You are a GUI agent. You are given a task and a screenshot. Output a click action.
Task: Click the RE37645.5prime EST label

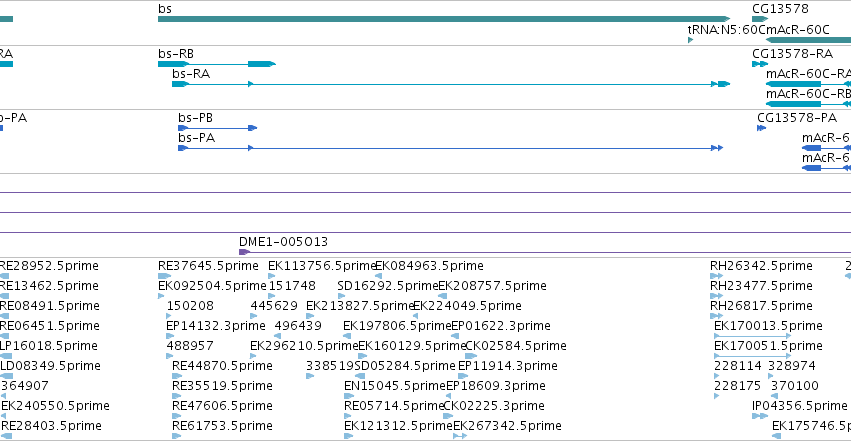tap(208, 266)
